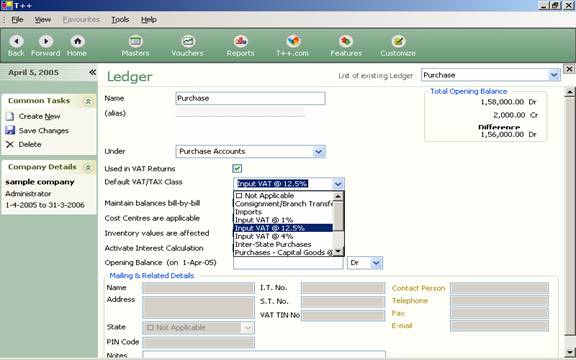Click Create New link
Image resolution: width=576 pixels, height=360 pixels.
(39, 116)
